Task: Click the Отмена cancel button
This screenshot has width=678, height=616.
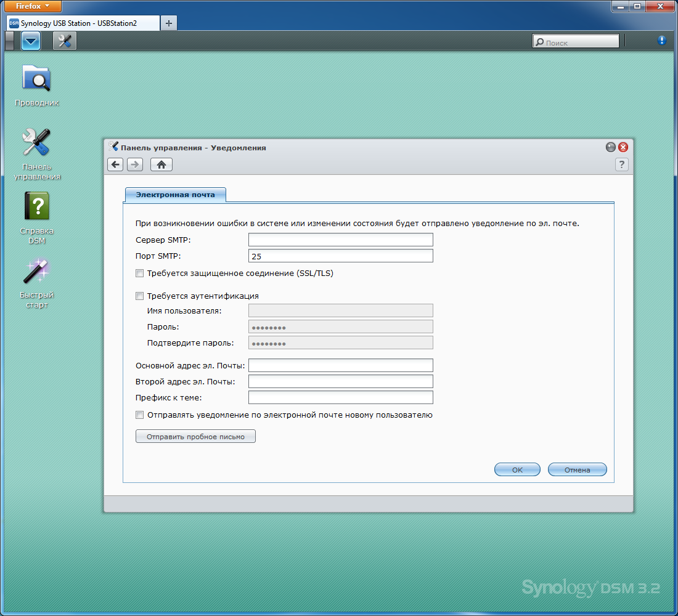Action: pos(578,469)
